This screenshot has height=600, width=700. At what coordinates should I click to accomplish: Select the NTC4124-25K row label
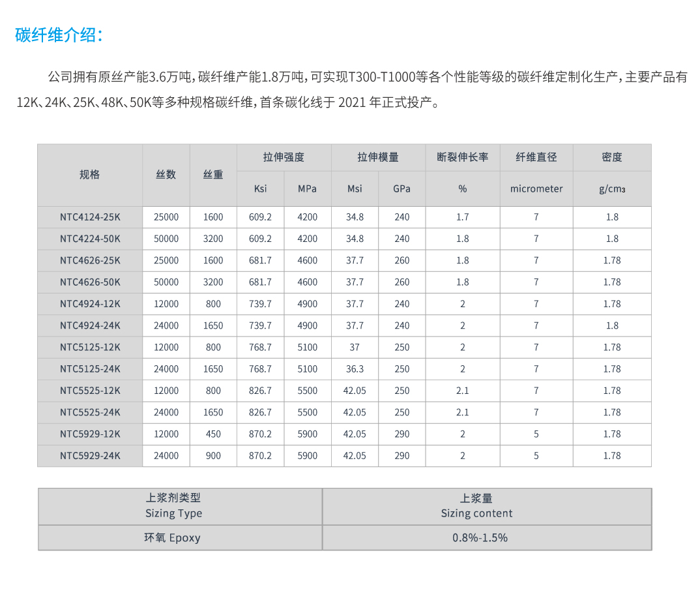(x=90, y=217)
